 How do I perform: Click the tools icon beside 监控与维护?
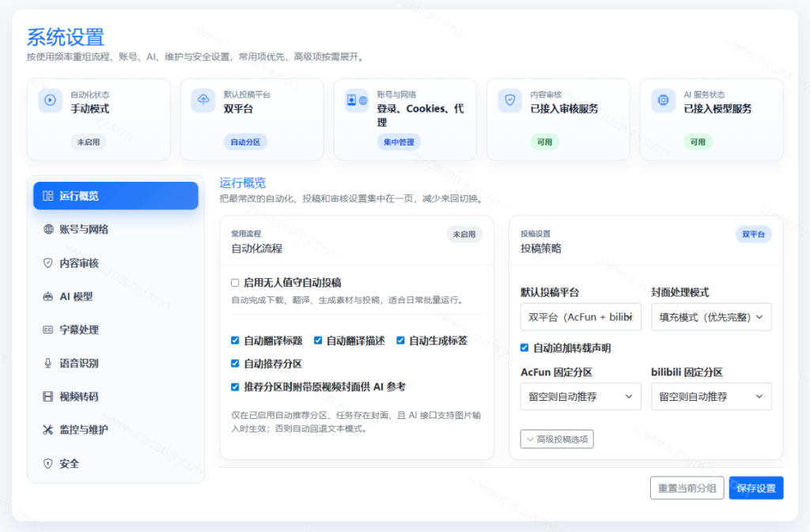[x=48, y=430]
